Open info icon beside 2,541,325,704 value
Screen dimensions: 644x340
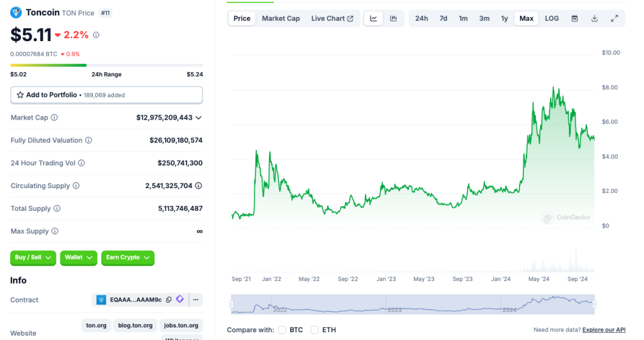[x=199, y=186]
